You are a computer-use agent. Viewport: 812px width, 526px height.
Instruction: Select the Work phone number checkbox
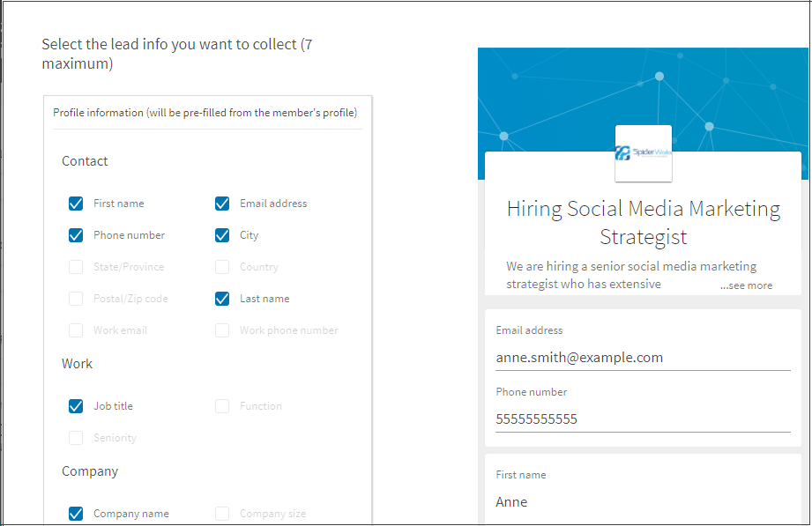[x=222, y=330]
